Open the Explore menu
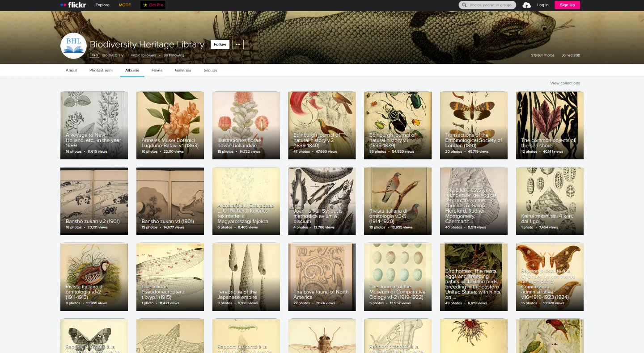This screenshot has height=353, width=644. point(102,5)
